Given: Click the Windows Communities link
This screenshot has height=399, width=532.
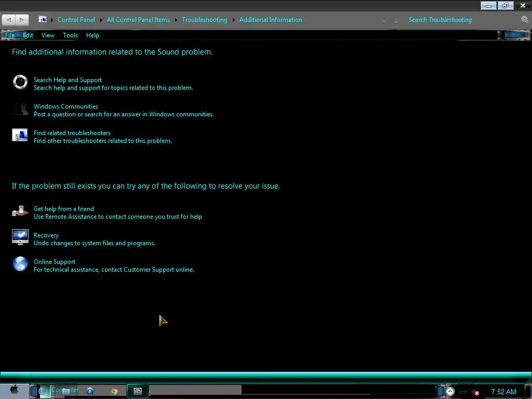Looking at the screenshot, I should [x=66, y=107].
